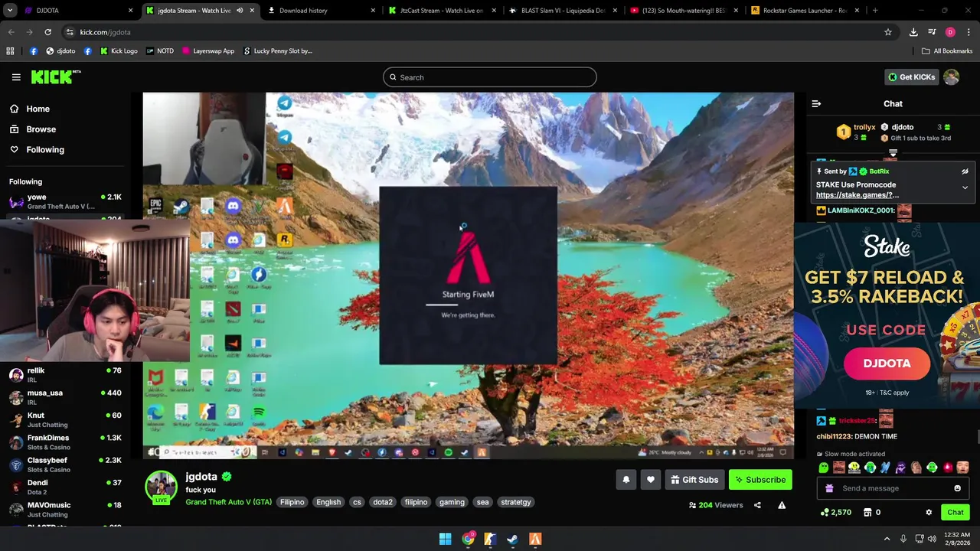Open the stake.games link in pinned message
The height and width of the screenshot is (551, 980).
[x=857, y=195]
